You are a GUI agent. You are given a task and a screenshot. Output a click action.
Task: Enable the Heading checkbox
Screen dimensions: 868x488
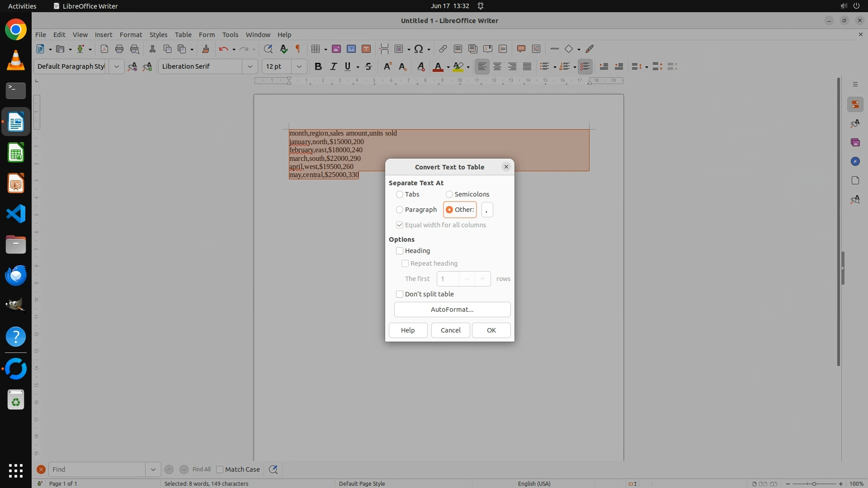pyautogui.click(x=400, y=251)
